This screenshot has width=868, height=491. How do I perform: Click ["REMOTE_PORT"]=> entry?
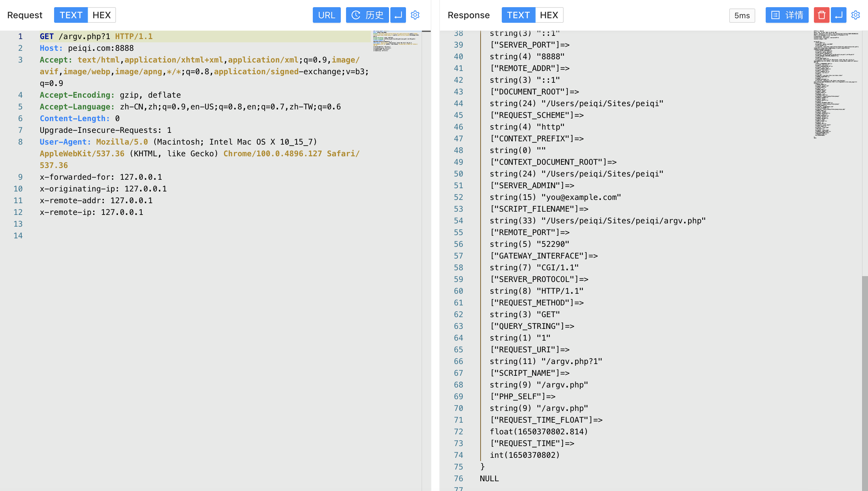click(x=530, y=232)
